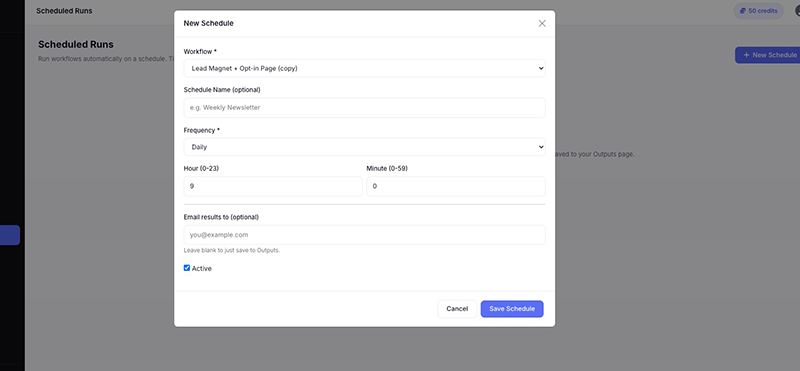
Task: Select the Hour (0-23) field
Action: 273,186
